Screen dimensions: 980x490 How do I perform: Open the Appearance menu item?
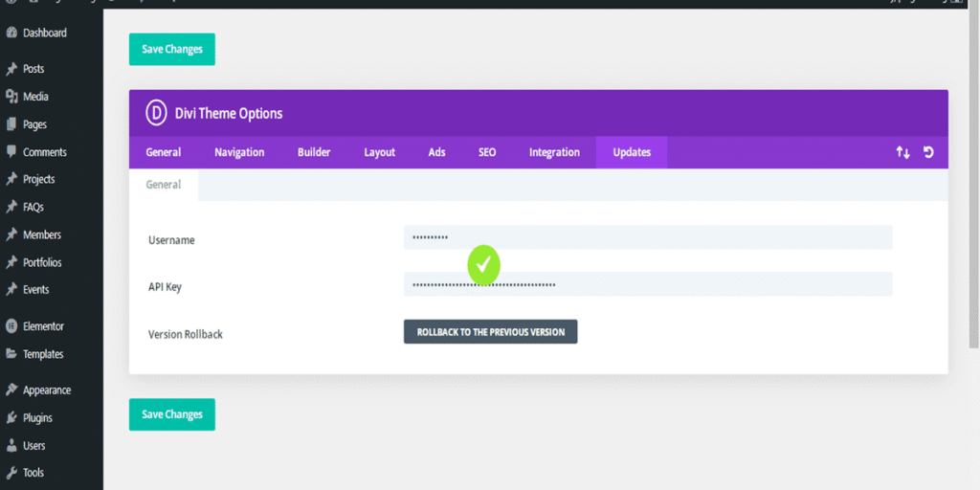click(x=47, y=390)
